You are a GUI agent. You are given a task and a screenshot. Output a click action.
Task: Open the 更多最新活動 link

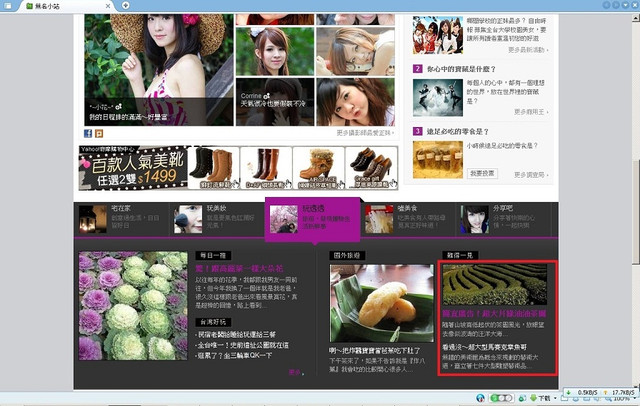tap(528, 50)
